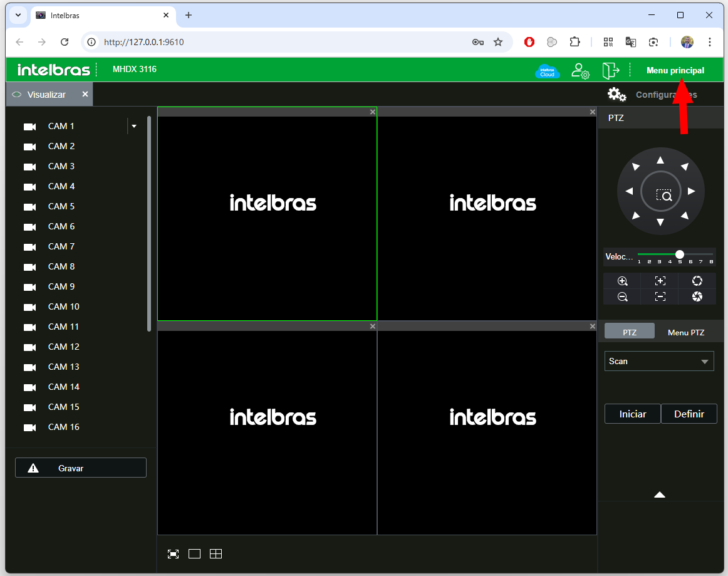728x576 pixels.
Task: Select CAM 16 in the camera list
Action: point(64,427)
